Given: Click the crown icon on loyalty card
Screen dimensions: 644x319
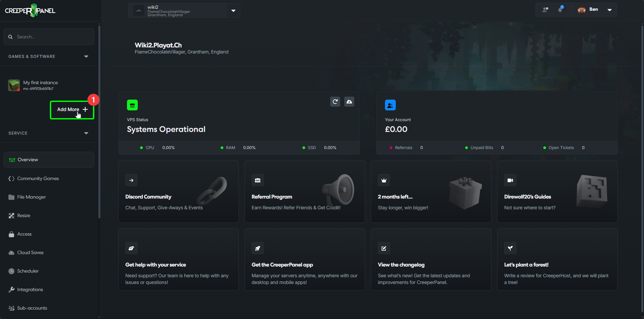Looking at the screenshot, I should click(x=384, y=180).
